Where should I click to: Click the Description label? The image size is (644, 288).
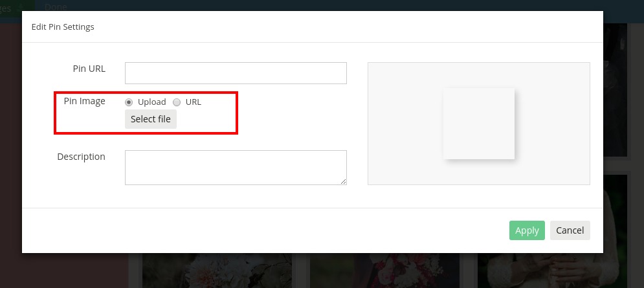click(x=82, y=157)
